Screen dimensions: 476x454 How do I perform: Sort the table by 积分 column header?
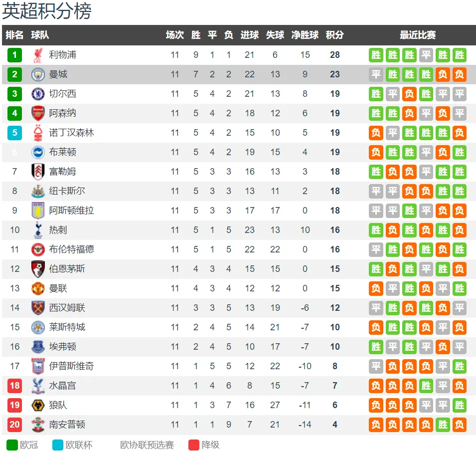[x=335, y=35]
